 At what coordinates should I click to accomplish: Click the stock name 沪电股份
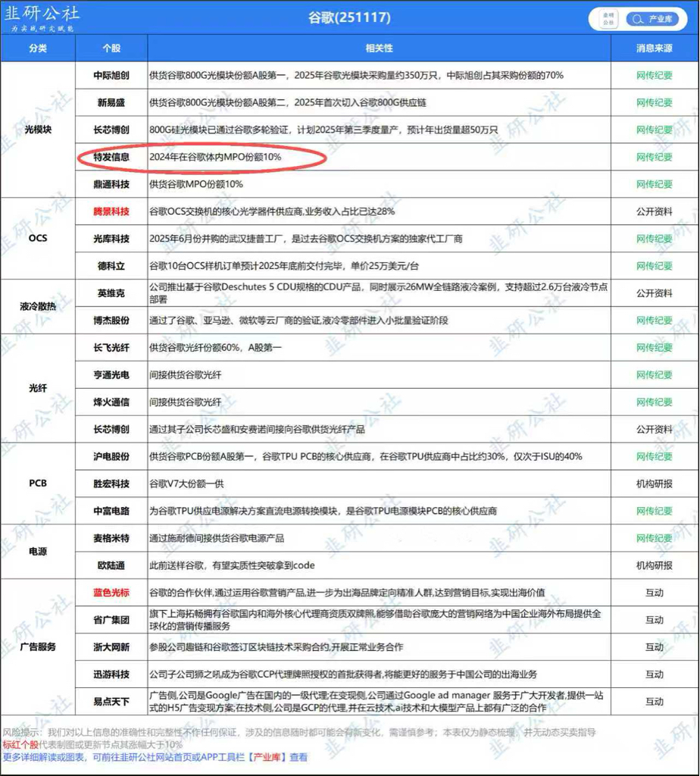(111, 456)
